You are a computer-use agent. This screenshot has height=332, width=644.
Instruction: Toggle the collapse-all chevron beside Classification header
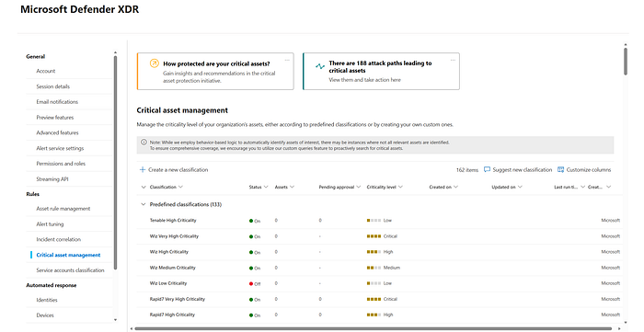coord(144,187)
